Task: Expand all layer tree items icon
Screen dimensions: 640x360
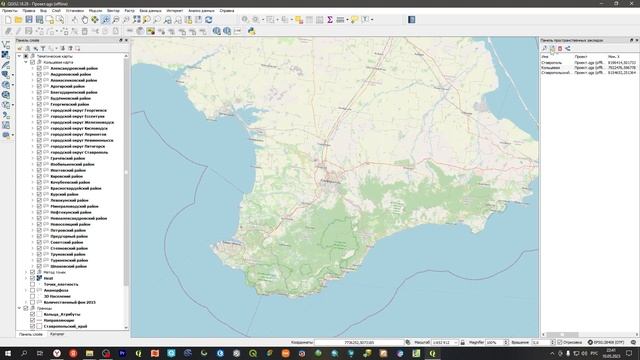Action: (62, 48)
